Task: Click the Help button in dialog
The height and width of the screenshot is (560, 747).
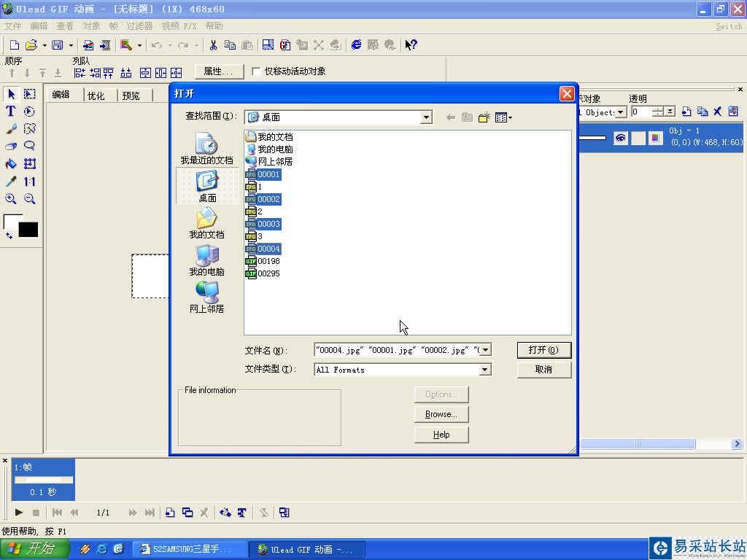Action: coord(441,435)
